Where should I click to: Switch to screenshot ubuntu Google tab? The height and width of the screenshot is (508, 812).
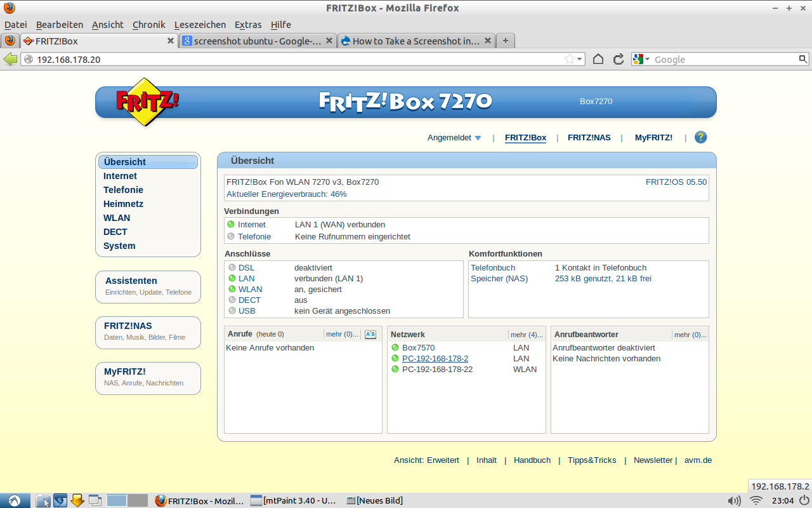click(258, 41)
